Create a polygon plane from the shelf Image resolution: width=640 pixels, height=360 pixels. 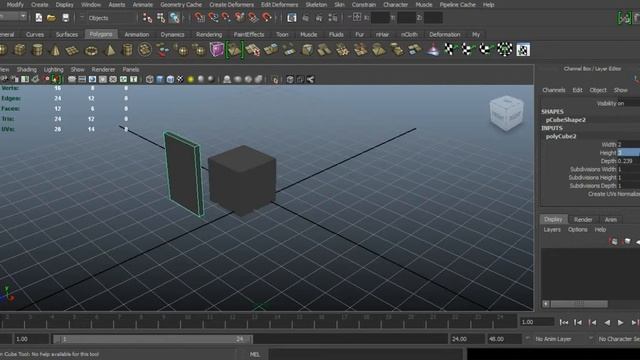pos(72,50)
